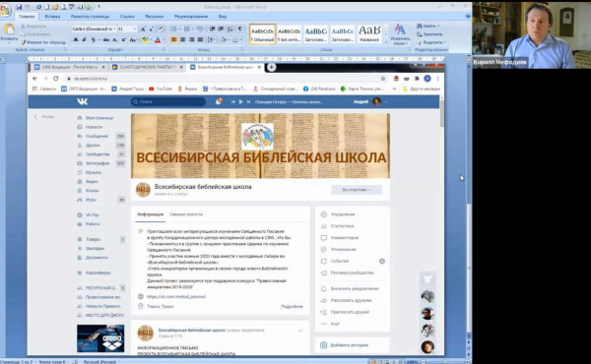This screenshot has height=364, width=591.
Task: Click the Подробнее link
Action: coord(292,306)
